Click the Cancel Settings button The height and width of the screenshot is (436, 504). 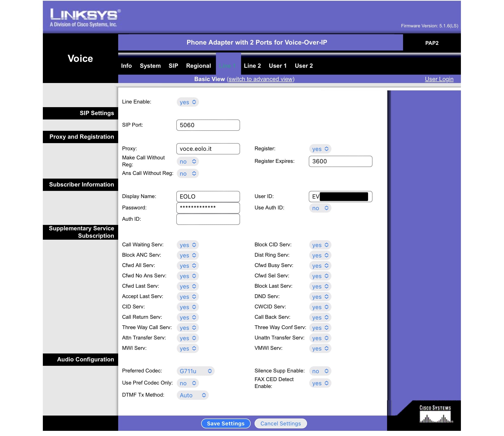click(x=280, y=423)
